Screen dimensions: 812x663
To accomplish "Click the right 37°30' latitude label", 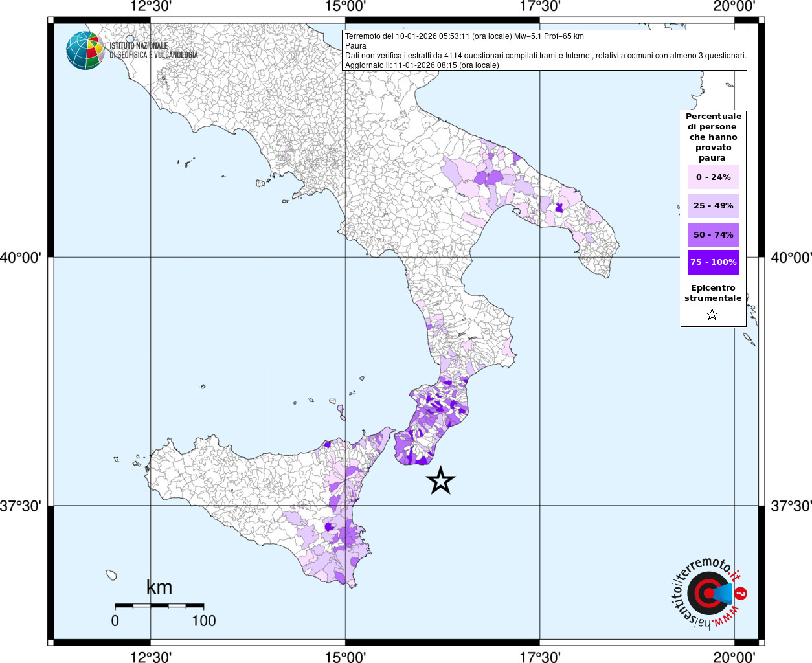I will click(791, 506).
